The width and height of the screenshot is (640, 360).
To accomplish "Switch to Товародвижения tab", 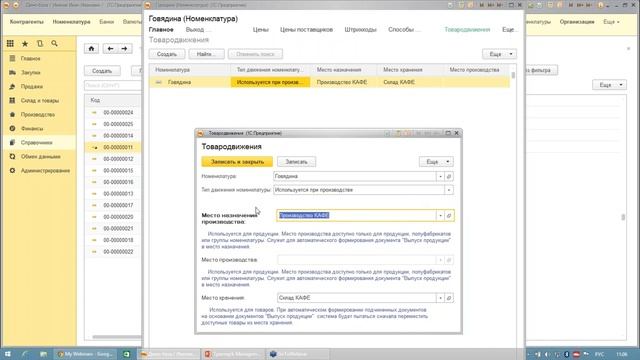I will (x=467, y=29).
